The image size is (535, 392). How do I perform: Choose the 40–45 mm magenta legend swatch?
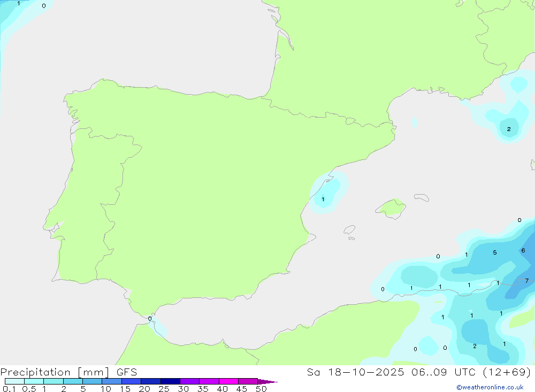[x=228, y=381]
